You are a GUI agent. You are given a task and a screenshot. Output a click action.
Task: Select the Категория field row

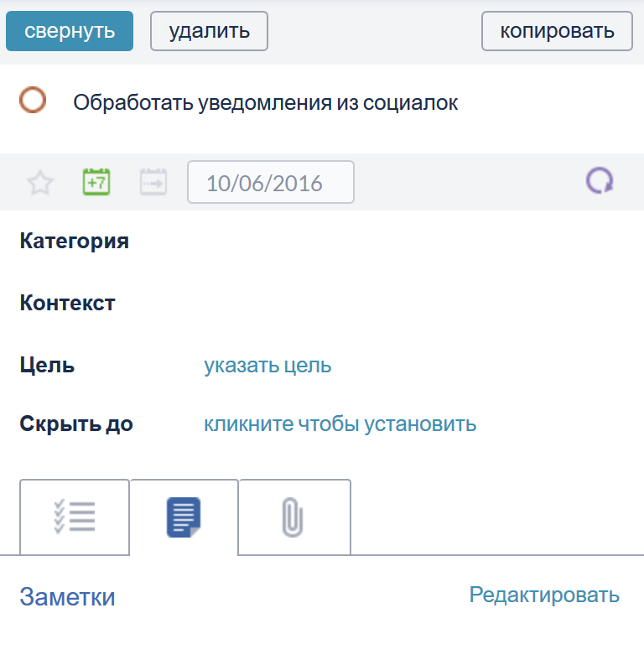(322, 242)
